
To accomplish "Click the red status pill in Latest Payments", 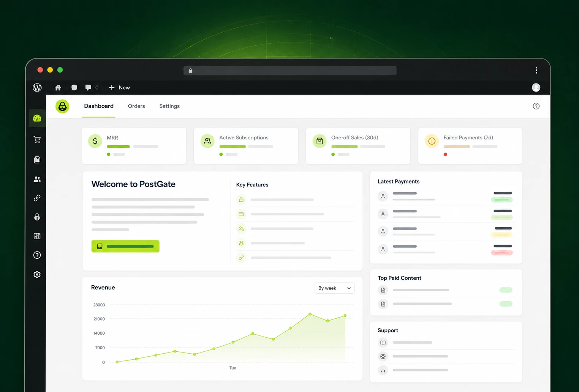I will [502, 253].
